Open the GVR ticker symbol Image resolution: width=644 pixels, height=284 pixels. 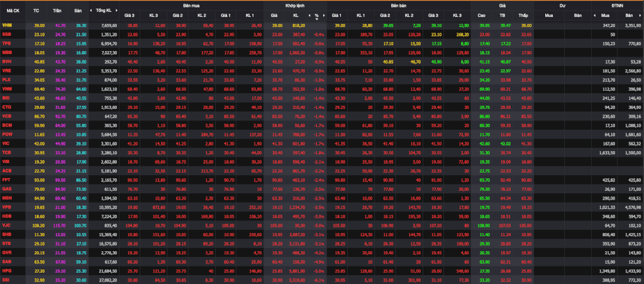pos(6,252)
